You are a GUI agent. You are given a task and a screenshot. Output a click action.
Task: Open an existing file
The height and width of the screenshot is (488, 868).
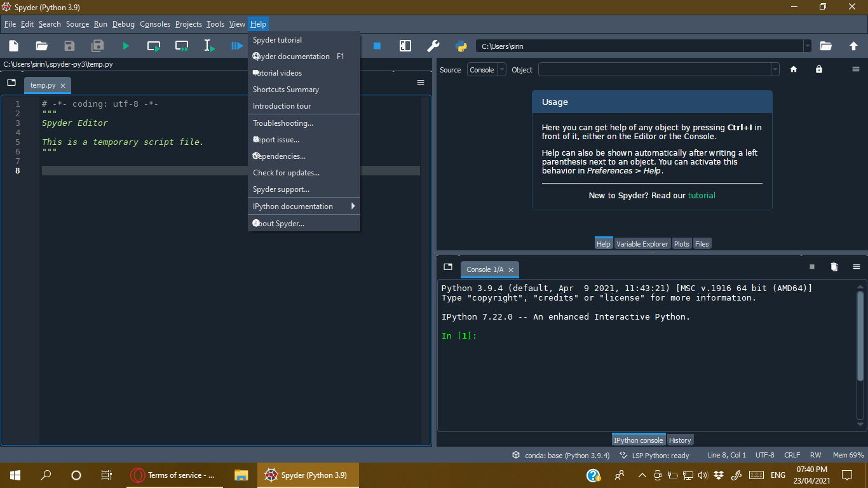click(x=42, y=45)
